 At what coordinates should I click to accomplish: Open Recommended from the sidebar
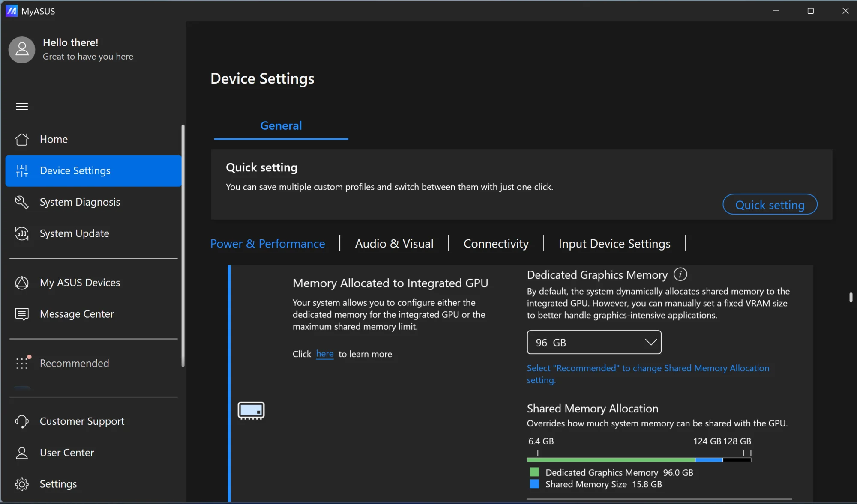[x=22, y=363]
